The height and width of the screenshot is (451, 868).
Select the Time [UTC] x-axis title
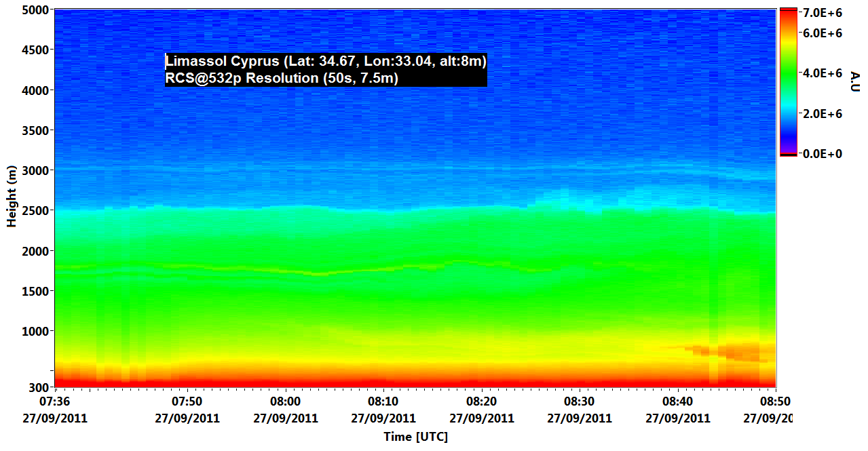[x=415, y=437]
